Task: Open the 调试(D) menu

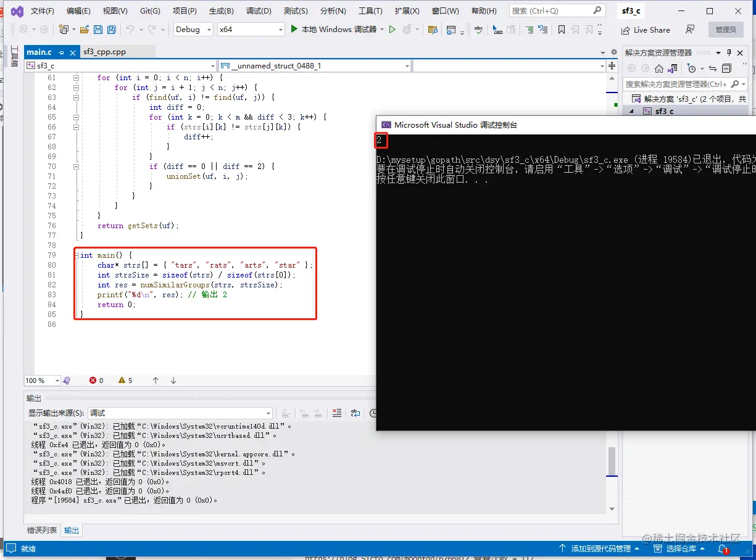Action: click(259, 11)
